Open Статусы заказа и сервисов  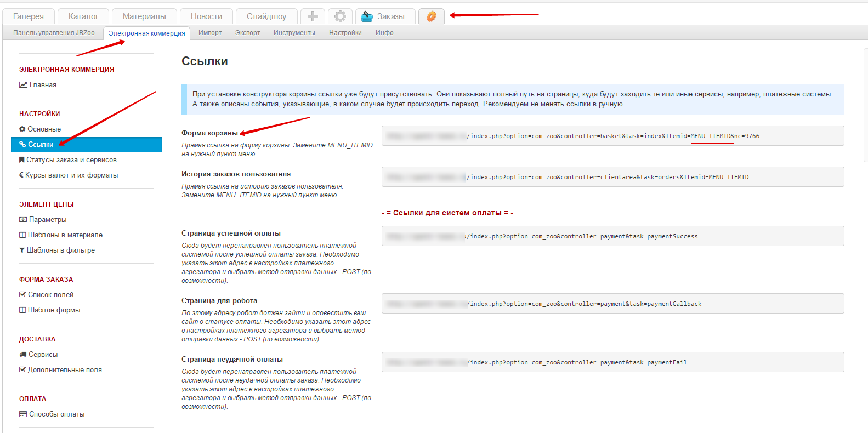pyautogui.click(x=71, y=160)
